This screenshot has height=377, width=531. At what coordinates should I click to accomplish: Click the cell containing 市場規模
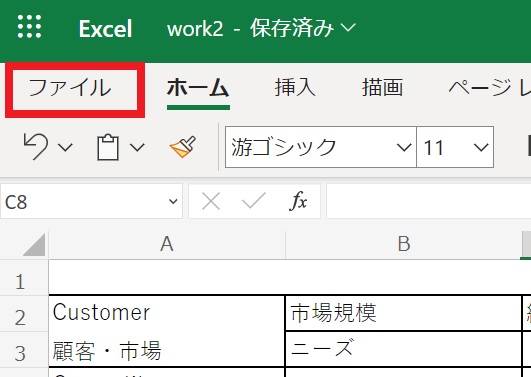coord(403,313)
